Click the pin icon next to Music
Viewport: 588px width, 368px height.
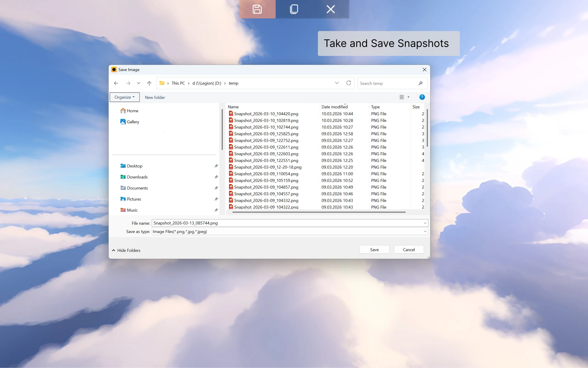point(216,210)
